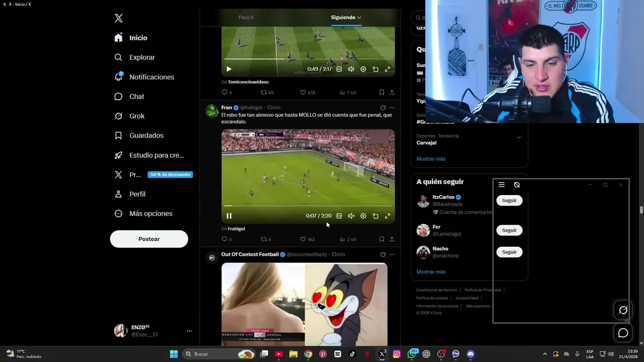The height and width of the screenshot is (362, 644).
Task: Enter fullscreen on Tomiconcinavideos video
Action: (387, 69)
